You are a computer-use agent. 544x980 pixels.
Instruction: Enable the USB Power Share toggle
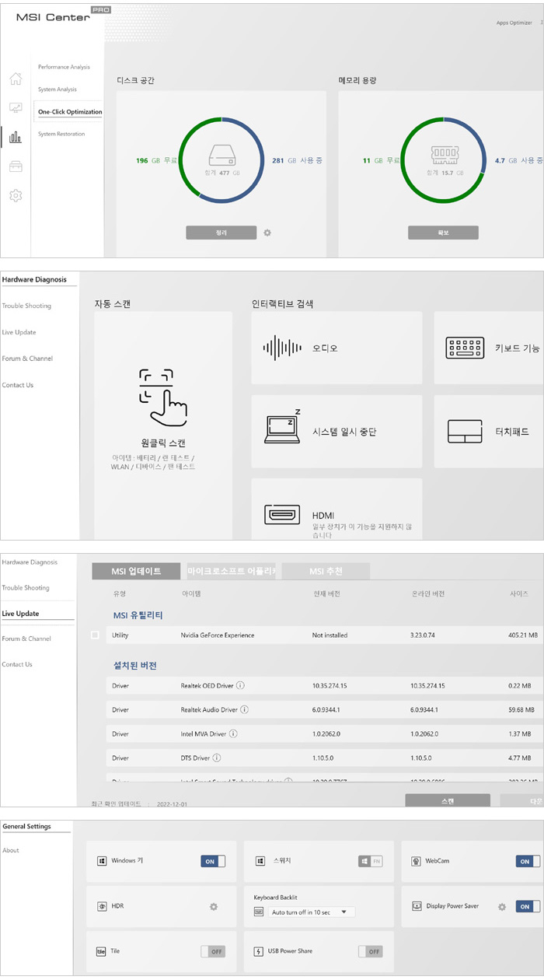point(371,950)
